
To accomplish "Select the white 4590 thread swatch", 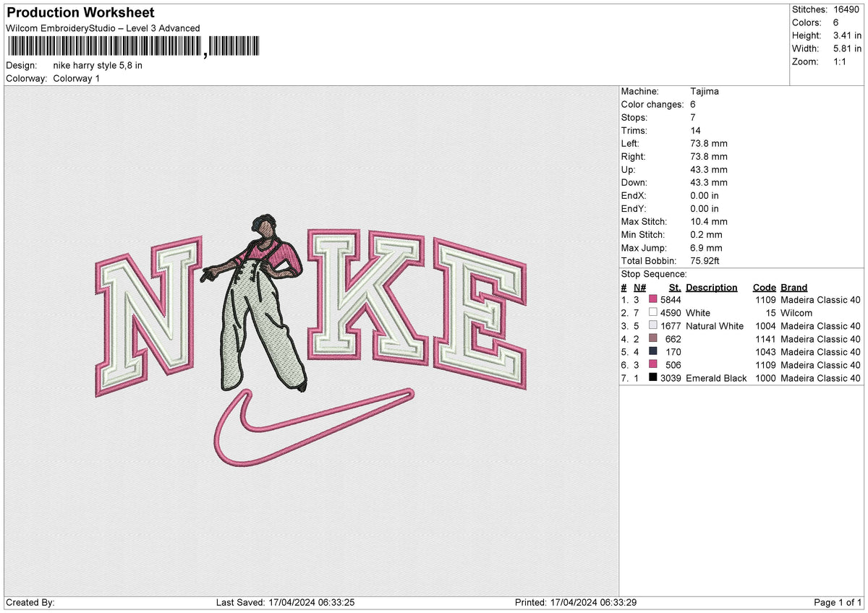I will [653, 313].
